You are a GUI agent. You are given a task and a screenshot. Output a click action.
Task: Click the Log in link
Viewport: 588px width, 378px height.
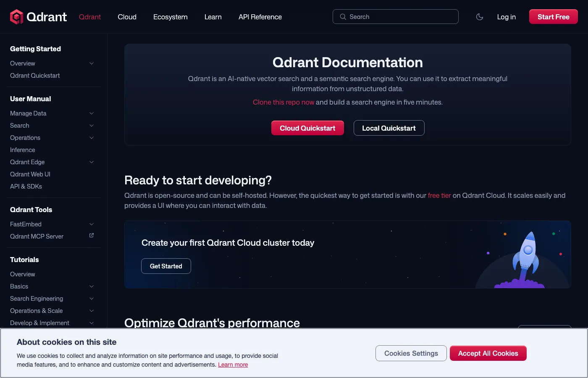click(x=506, y=17)
